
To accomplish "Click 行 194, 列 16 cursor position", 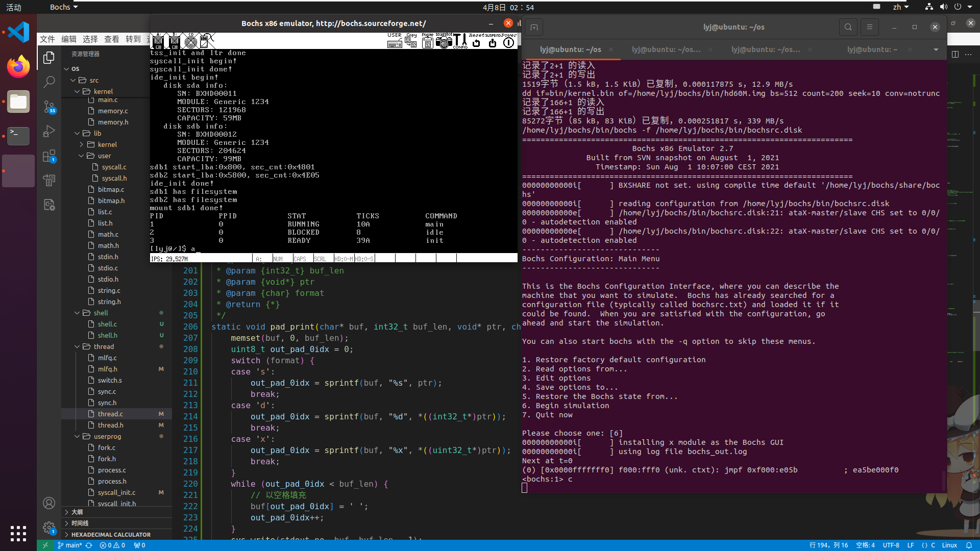I will [x=828, y=545].
